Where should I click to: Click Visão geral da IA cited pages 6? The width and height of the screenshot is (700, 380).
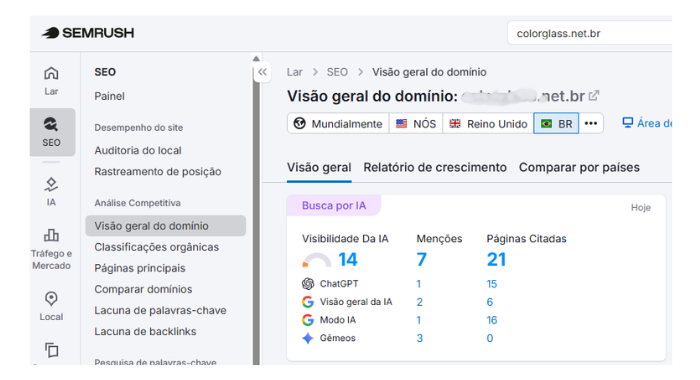pyautogui.click(x=490, y=302)
